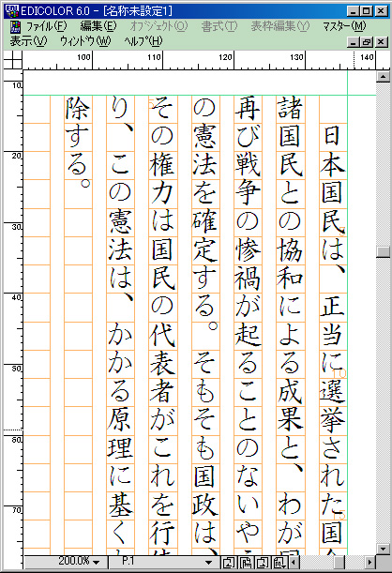The width and height of the screenshot is (392, 573).
Task: Open the ヘルプ(H) menu
Action: point(143,41)
